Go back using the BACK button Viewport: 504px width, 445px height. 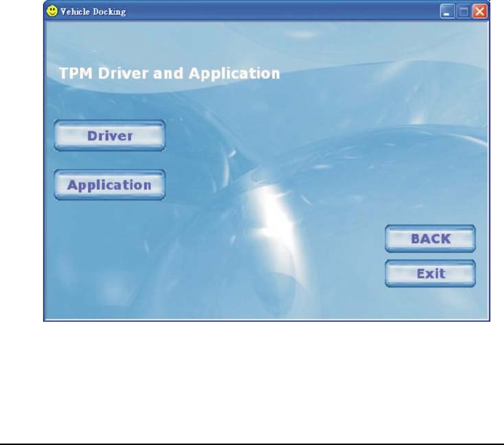click(430, 239)
